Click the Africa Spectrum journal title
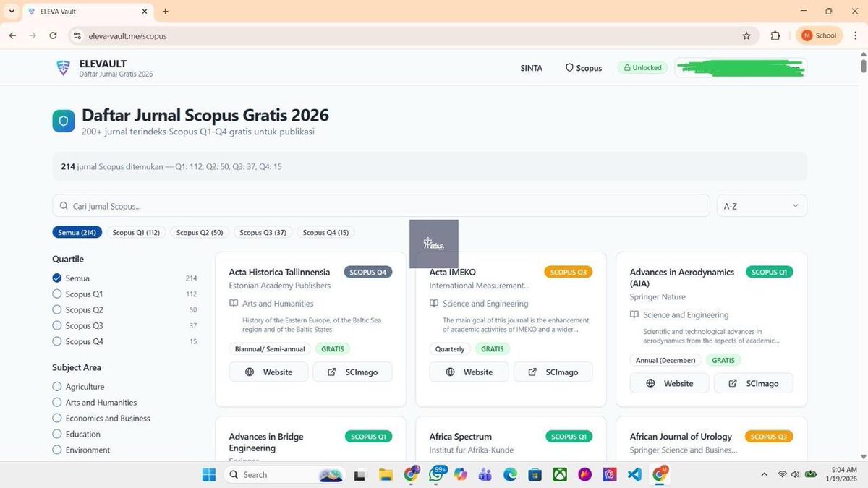 point(461,437)
